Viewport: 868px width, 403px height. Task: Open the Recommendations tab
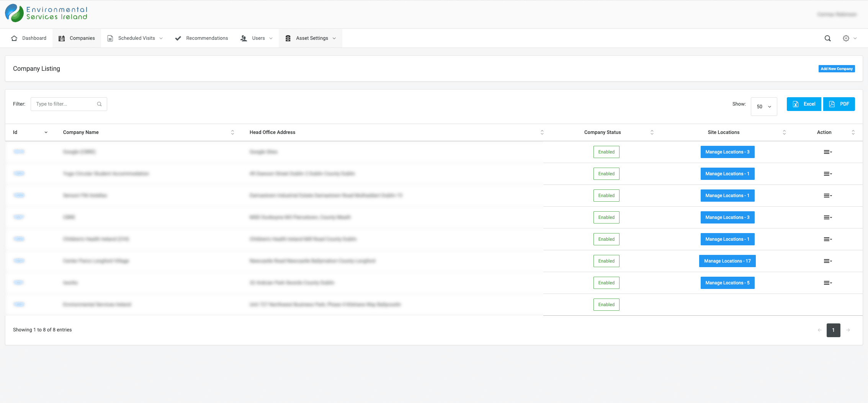tap(201, 38)
